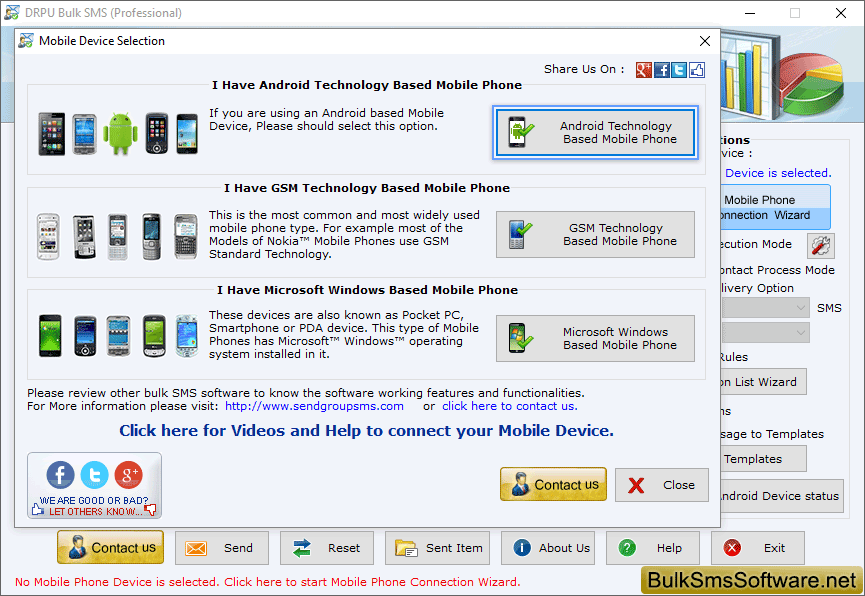The image size is (865, 596).
Task: Click the first Android phone image at left
Action: (51, 134)
